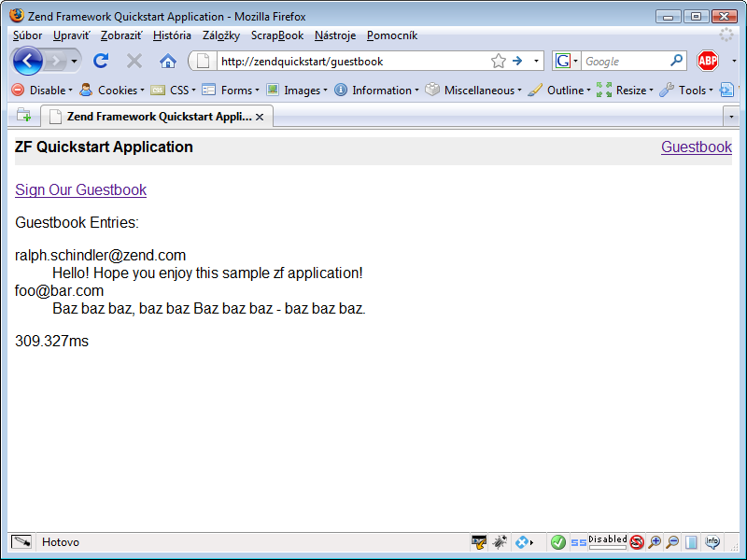Open a new tab with plus icon
The height and width of the screenshot is (560, 747).
(24, 116)
